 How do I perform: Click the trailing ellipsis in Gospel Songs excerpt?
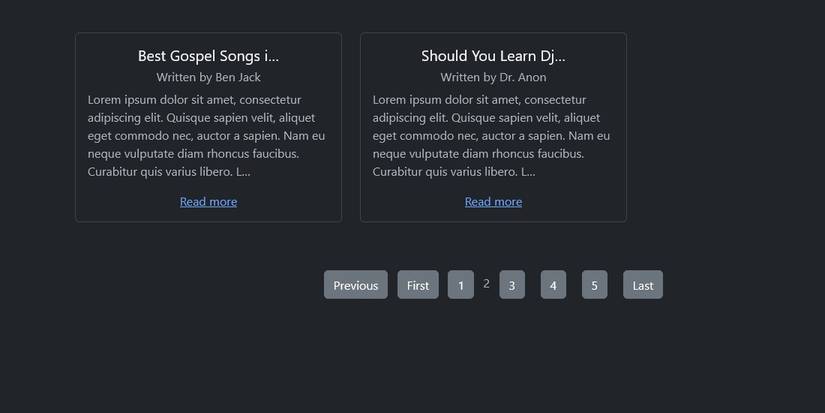point(244,172)
